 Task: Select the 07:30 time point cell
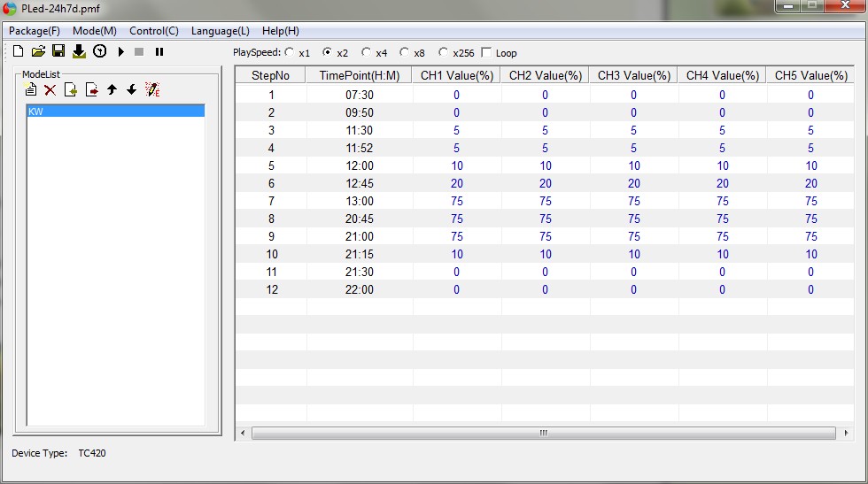point(360,96)
